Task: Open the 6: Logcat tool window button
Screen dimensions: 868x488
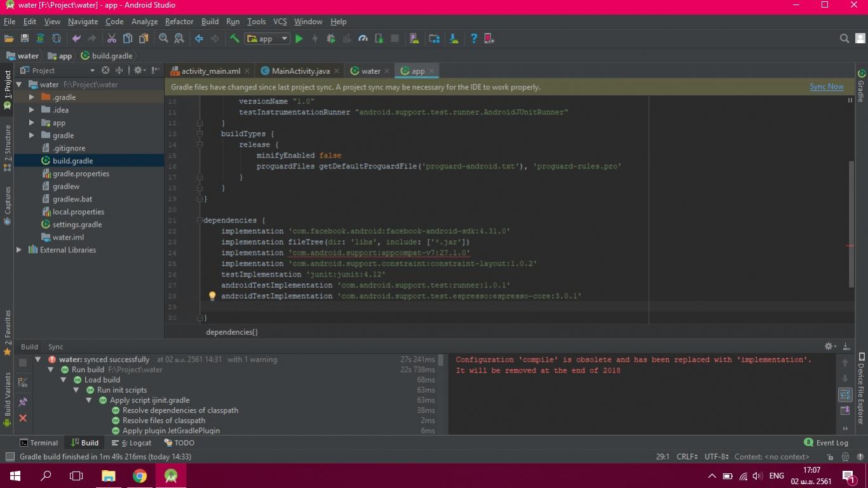Action: (x=132, y=443)
